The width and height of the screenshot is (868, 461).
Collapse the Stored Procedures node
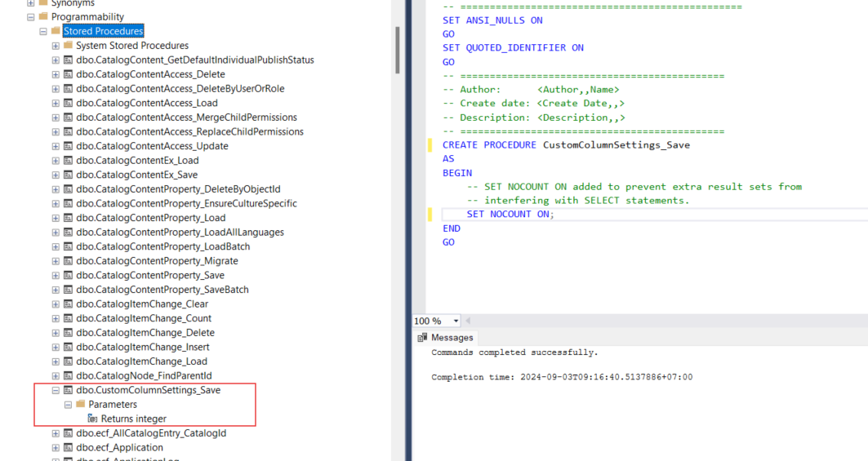43,31
